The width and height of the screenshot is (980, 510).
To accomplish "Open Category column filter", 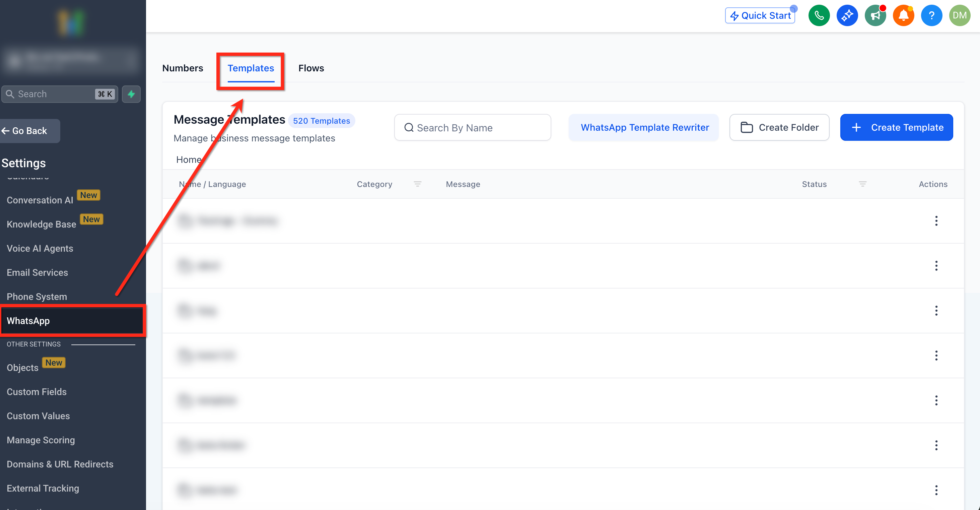I will tap(417, 184).
